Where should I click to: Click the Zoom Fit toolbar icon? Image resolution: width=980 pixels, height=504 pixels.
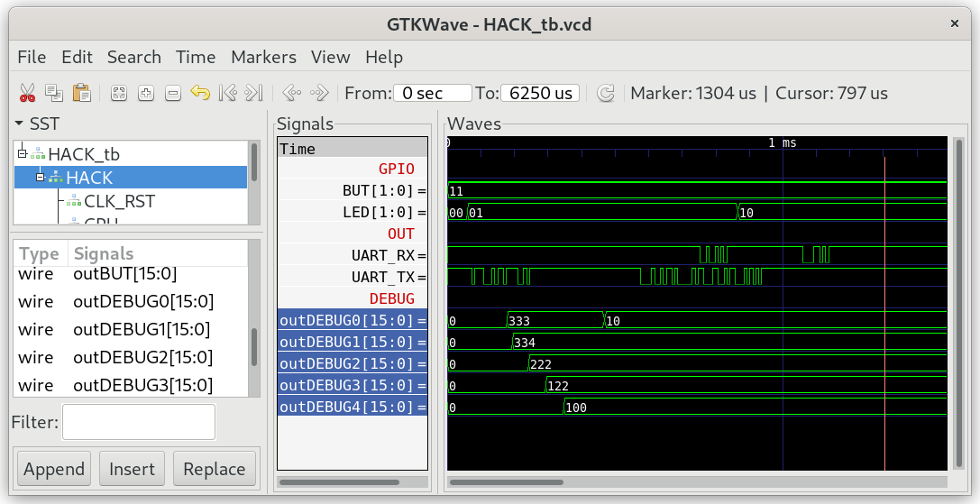click(119, 93)
